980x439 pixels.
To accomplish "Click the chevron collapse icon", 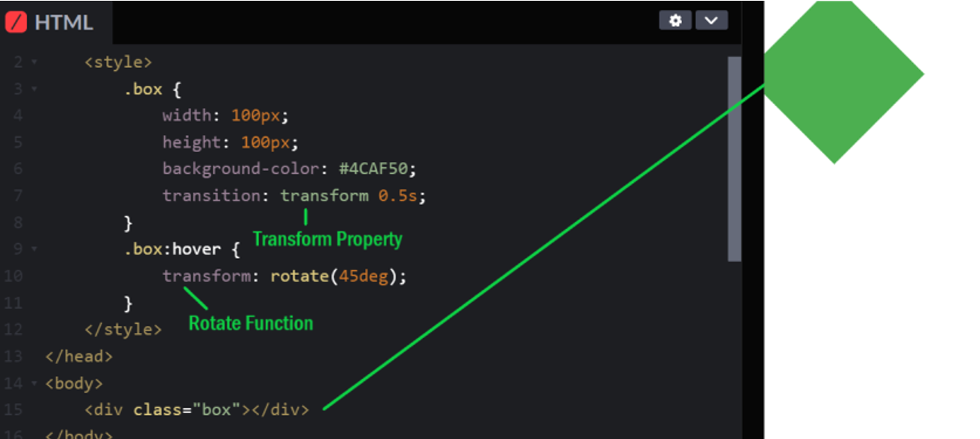I will tap(711, 20).
